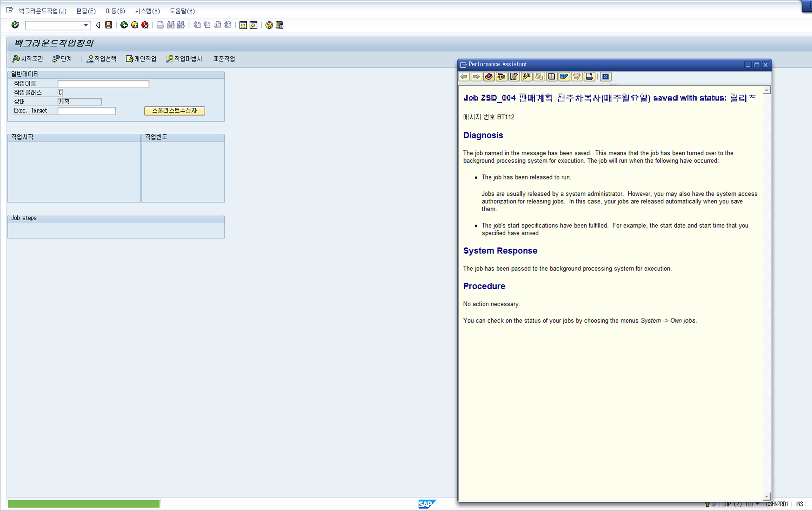Click Performance Assistant scrollbar down arrow
The image size is (812, 511).
[767, 496]
